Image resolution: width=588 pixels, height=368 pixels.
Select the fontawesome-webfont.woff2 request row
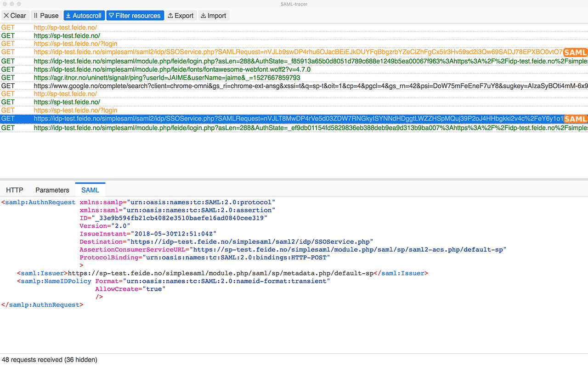coord(294,69)
